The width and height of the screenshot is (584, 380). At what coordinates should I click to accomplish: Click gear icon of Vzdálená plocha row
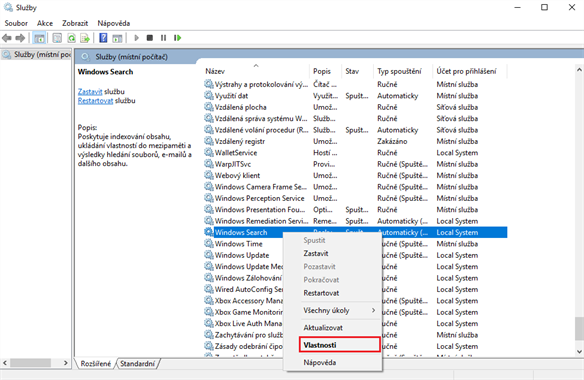(209, 107)
